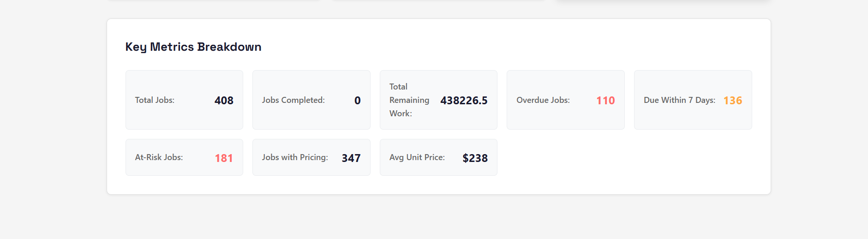The width and height of the screenshot is (868, 239).
Task: Click the Key Metrics Breakdown heading
Action: [x=193, y=47]
